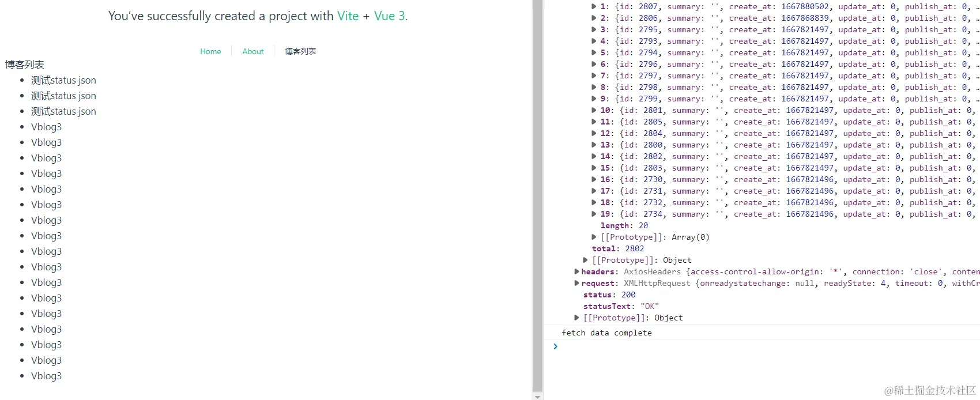Expand the [[Prototype]]: Array(0) node
The image size is (980, 400).
tap(594, 237)
